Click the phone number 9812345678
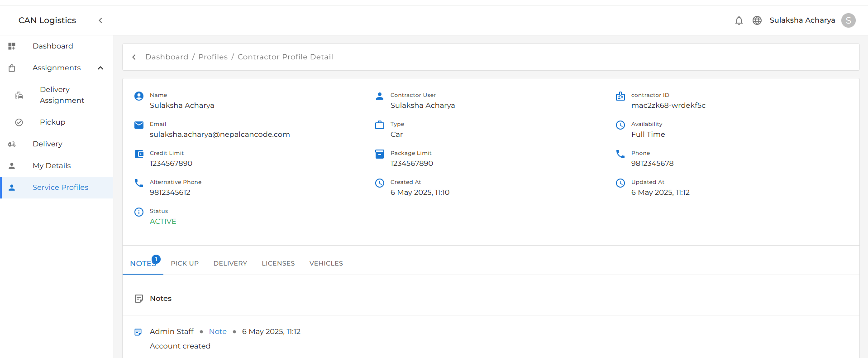 click(652, 164)
